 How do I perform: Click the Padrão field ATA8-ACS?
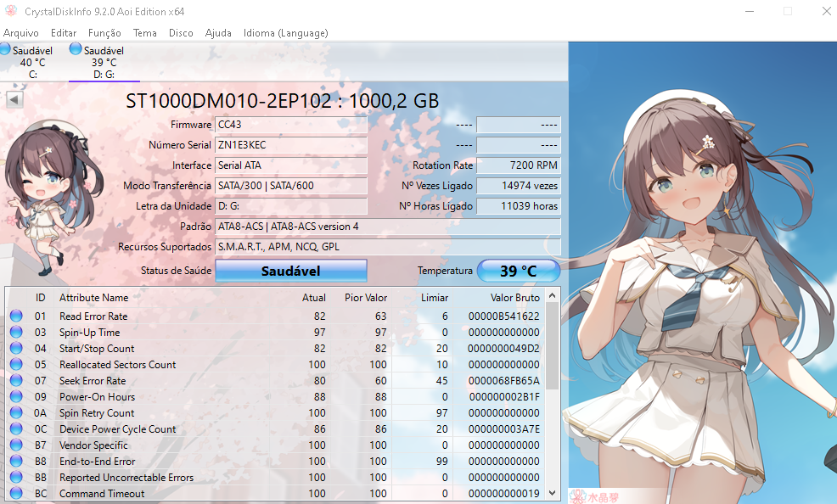coord(388,227)
